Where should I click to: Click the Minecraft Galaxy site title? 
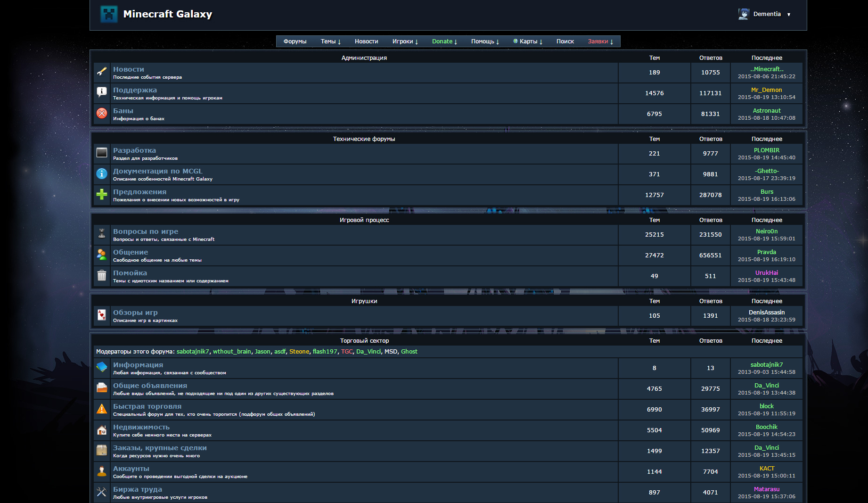click(x=168, y=14)
